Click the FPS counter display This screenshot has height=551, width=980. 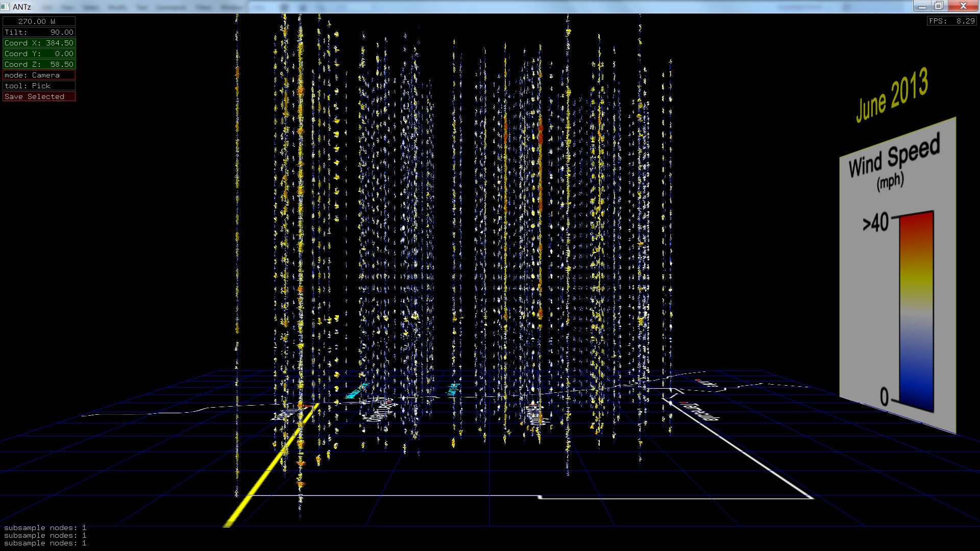click(x=951, y=21)
